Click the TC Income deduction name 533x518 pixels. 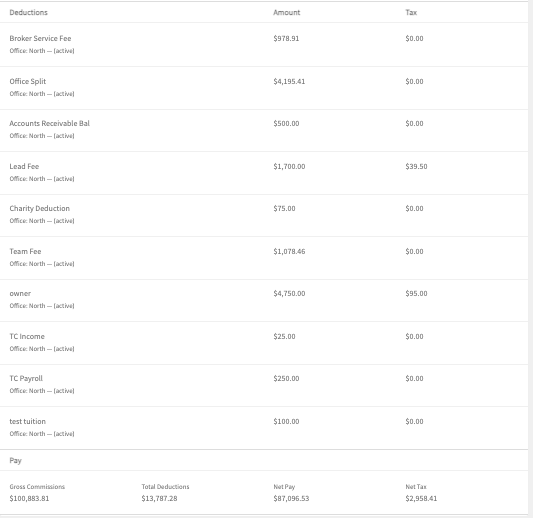point(27,336)
